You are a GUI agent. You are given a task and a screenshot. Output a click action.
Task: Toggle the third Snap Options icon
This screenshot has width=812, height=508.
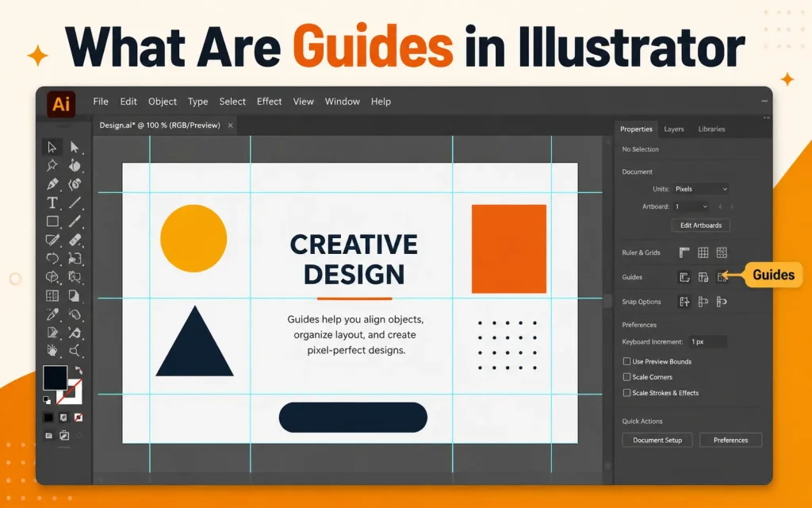[722, 302]
